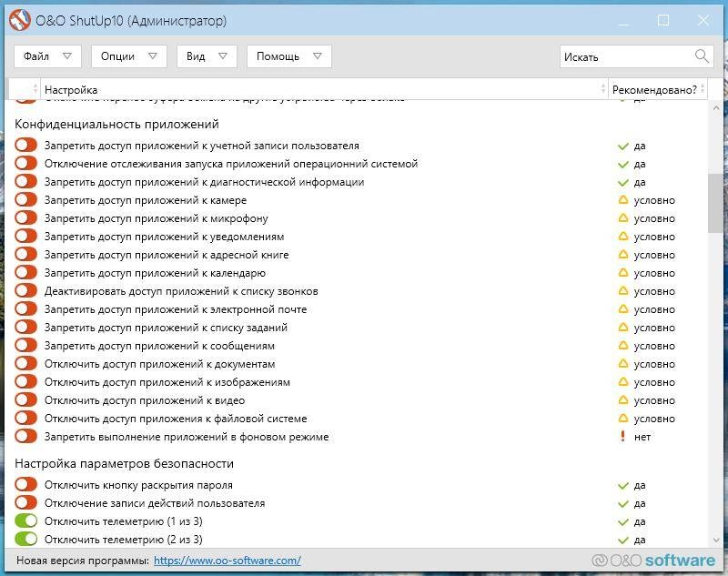Click green checkmark icon for telemetry (1 из 3) row

[623, 521]
